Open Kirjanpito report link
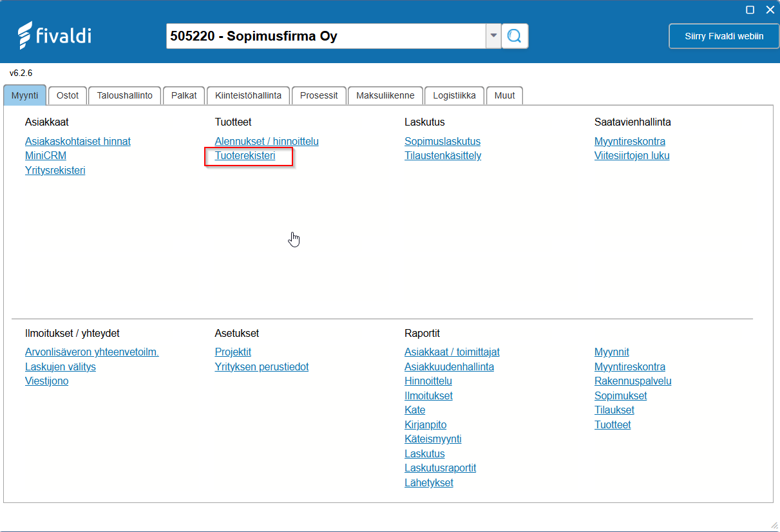Screen dimensions: 780x532 pos(426,424)
